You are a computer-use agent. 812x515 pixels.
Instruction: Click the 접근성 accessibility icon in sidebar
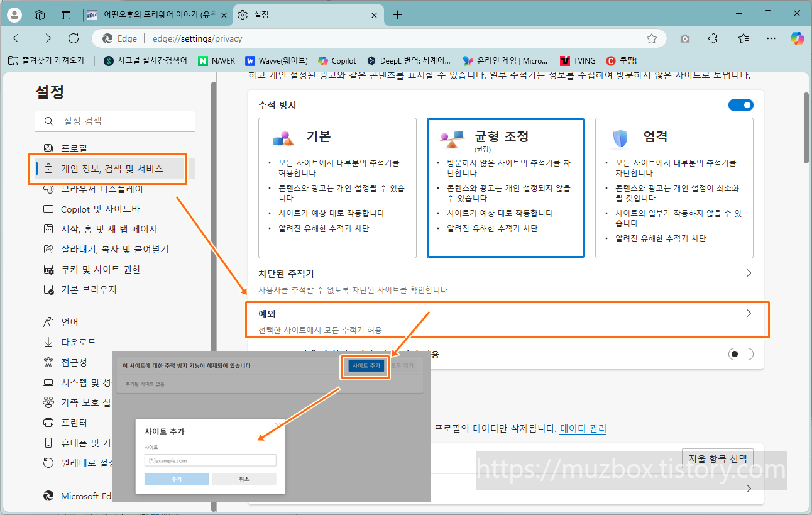tap(48, 362)
